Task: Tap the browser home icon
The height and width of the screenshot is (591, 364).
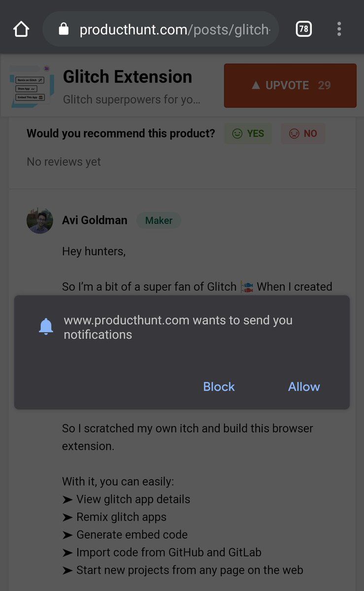Action: (21, 30)
